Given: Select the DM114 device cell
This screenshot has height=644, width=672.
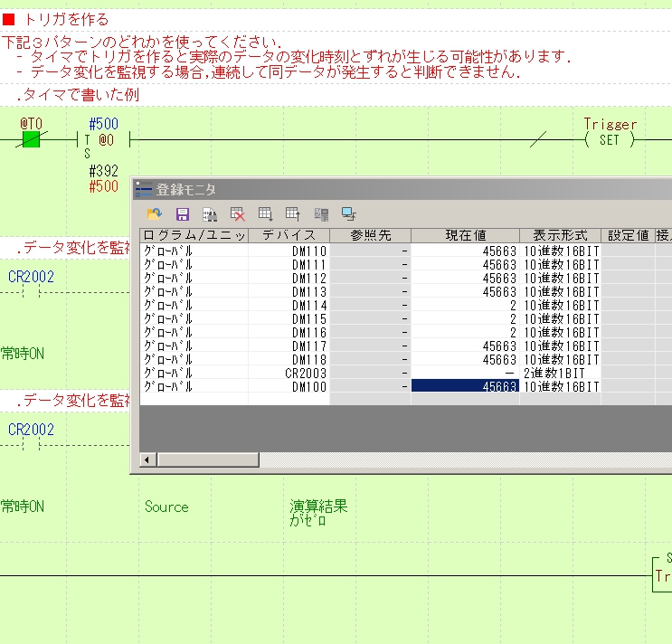Looking at the screenshot, I should [x=289, y=305].
